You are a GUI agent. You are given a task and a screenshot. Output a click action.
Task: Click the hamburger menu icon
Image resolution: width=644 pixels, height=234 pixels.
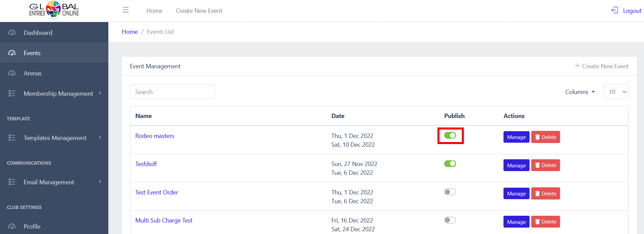[126, 10]
